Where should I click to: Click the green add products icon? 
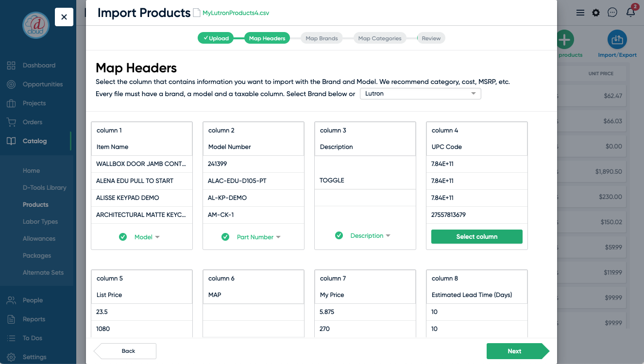coord(564,40)
